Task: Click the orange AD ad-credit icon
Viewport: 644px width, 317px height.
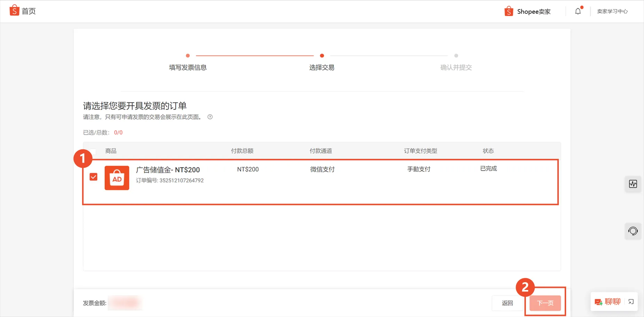Action: (x=117, y=178)
